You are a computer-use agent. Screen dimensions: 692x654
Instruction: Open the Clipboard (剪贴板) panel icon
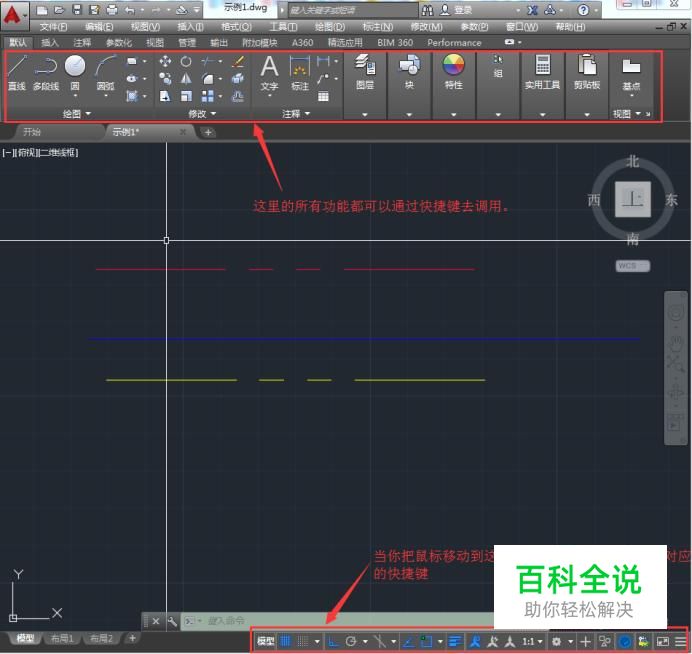coord(587,68)
